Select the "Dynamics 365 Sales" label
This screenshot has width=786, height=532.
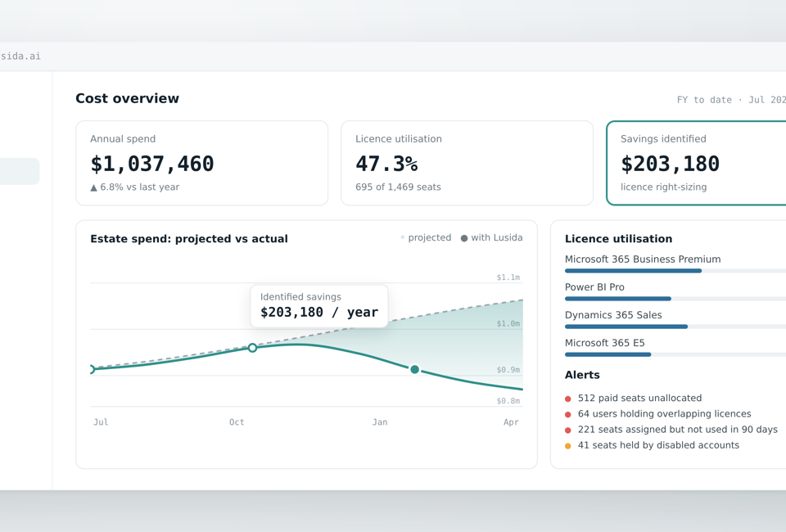[x=613, y=315]
